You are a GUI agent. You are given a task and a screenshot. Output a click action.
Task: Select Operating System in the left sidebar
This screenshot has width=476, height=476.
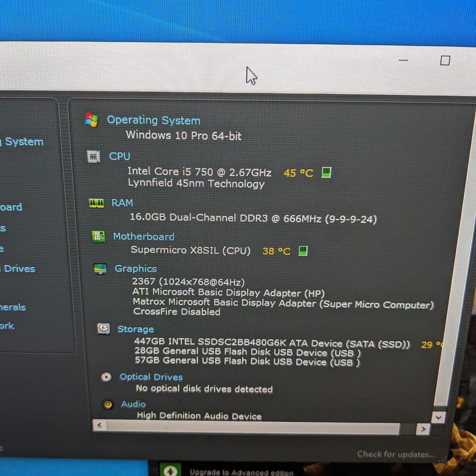pos(22,142)
